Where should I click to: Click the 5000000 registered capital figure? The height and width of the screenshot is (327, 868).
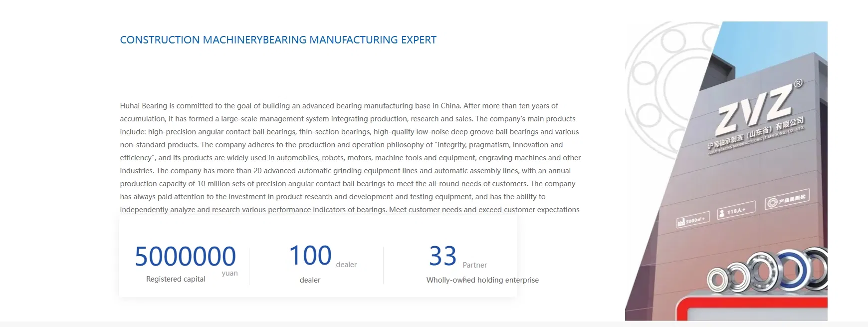(185, 257)
